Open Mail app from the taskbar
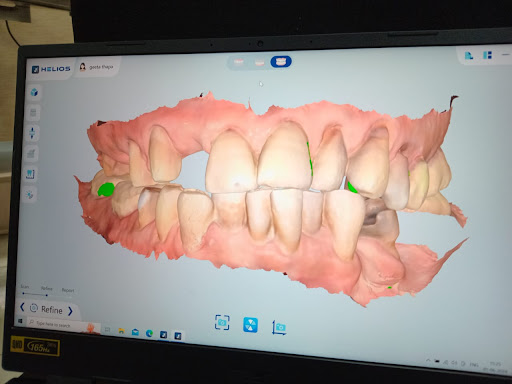This screenshot has width=512, height=384. tap(135, 332)
